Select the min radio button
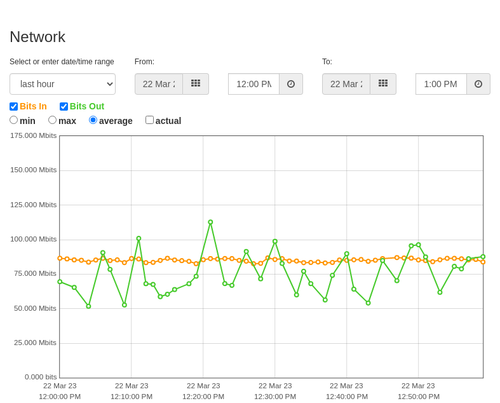The width and height of the screenshot is (500, 403). coord(14,120)
